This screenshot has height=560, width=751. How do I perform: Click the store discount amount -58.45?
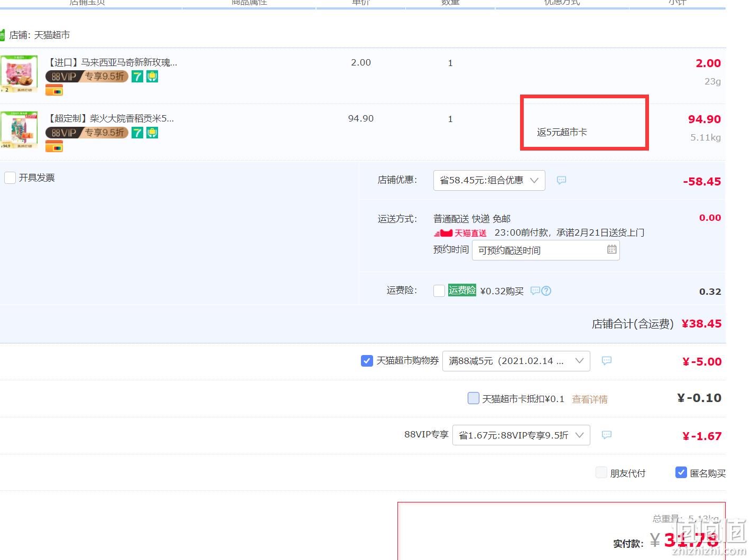coord(702,182)
